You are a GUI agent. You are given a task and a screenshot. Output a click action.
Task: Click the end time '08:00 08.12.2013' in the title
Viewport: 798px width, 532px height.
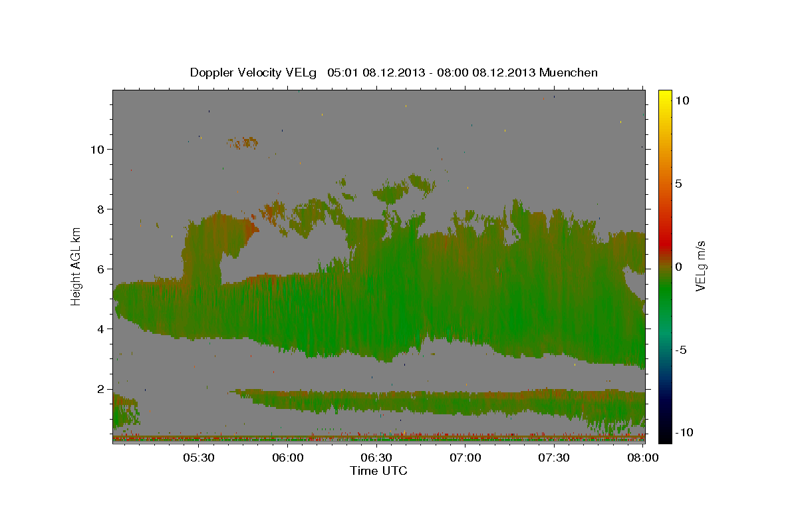(x=486, y=72)
